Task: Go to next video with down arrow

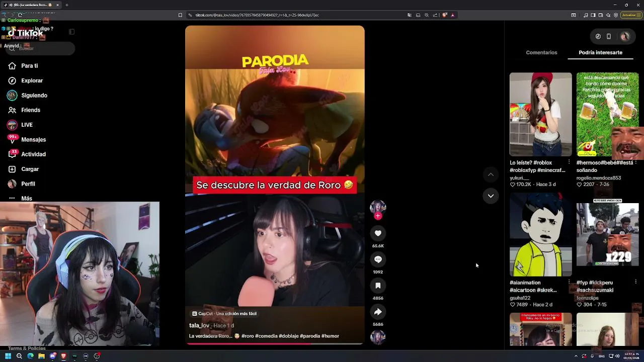Action: (x=491, y=196)
